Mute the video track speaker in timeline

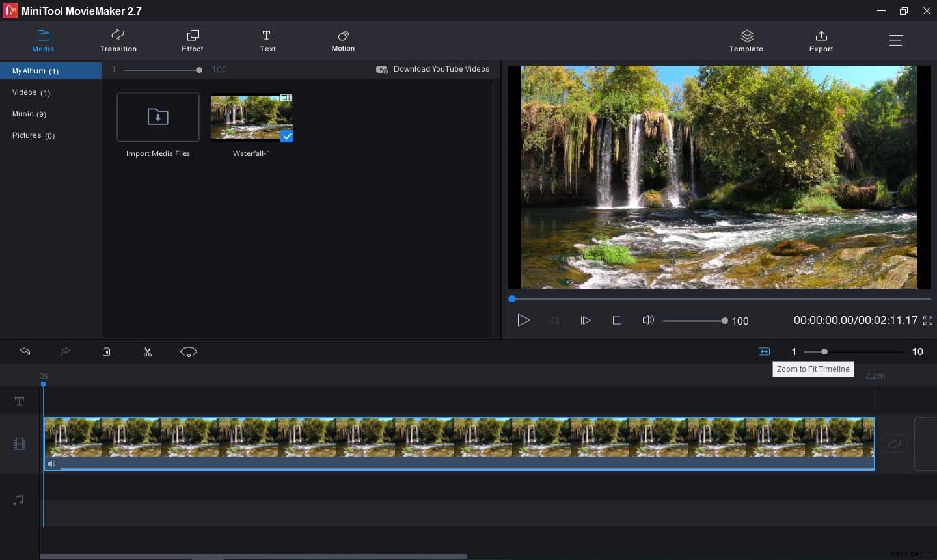(x=51, y=464)
